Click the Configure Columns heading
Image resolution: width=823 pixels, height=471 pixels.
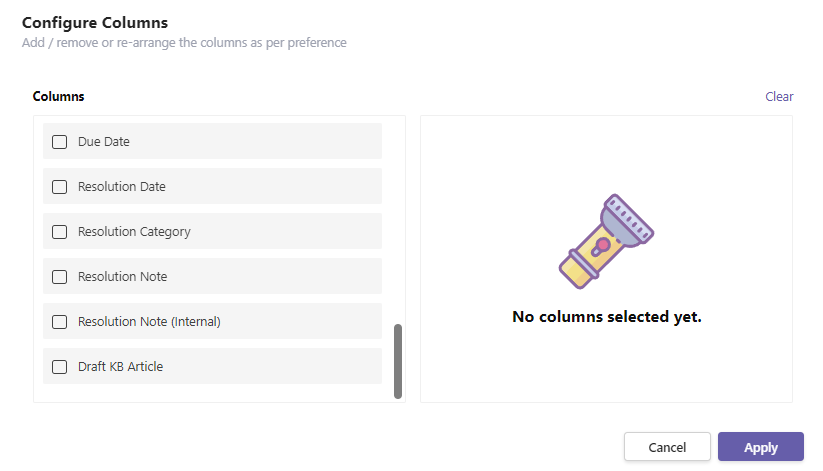(95, 23)
